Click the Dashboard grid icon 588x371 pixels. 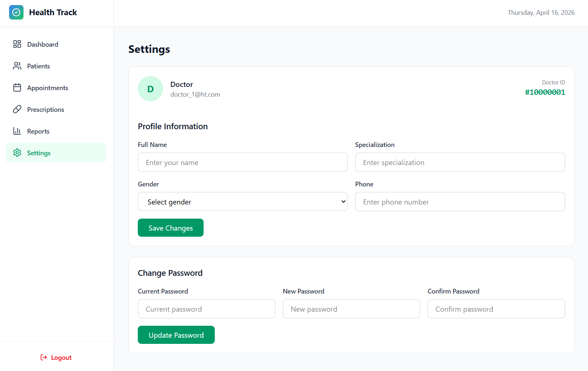[x=17, y=44]
